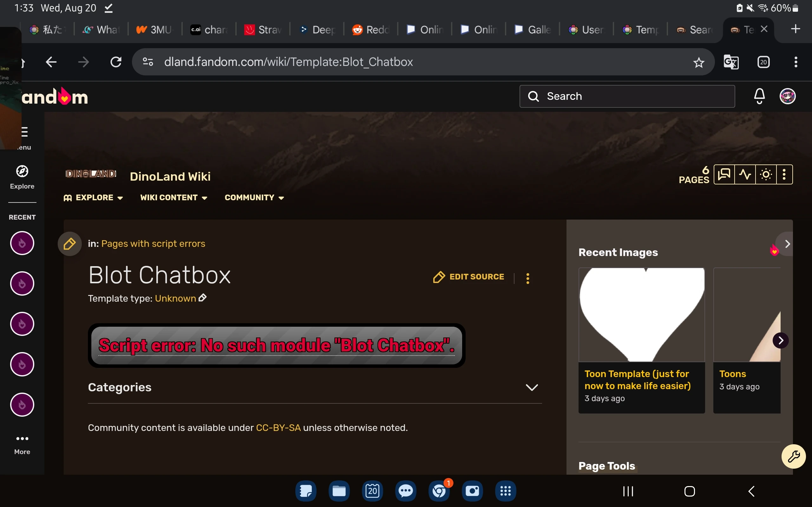Click the pencil icon beside Pages with script errors

tap(69, 244)
